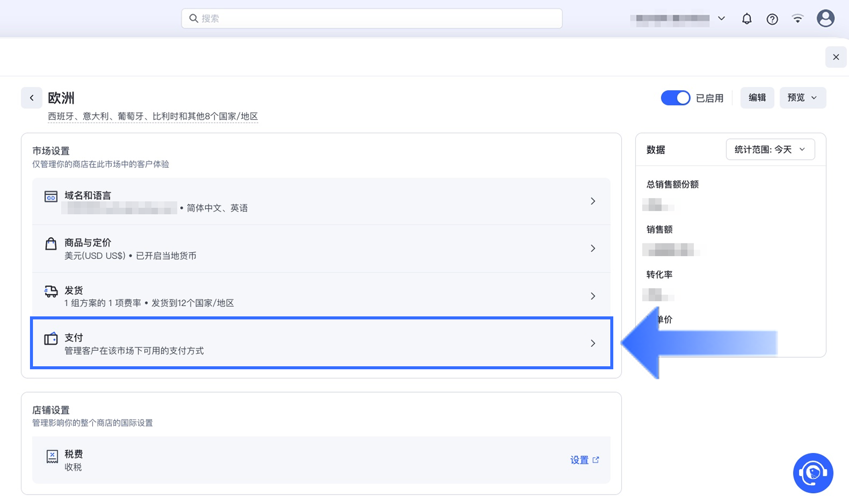Image resolution: width=849 pixels, height=504 pixels.
Task: Click the notification bell icon
Action: click(x=747, y=19)
